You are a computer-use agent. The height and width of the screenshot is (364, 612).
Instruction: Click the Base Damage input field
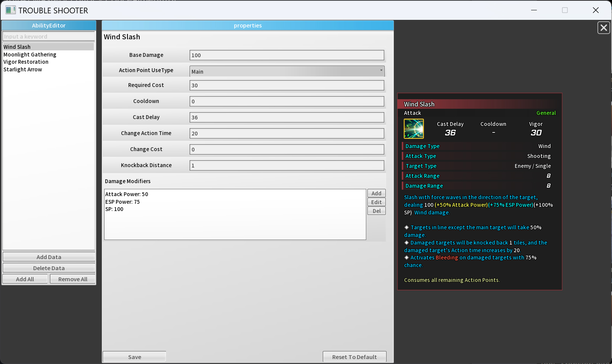click(x=287, y=55)
